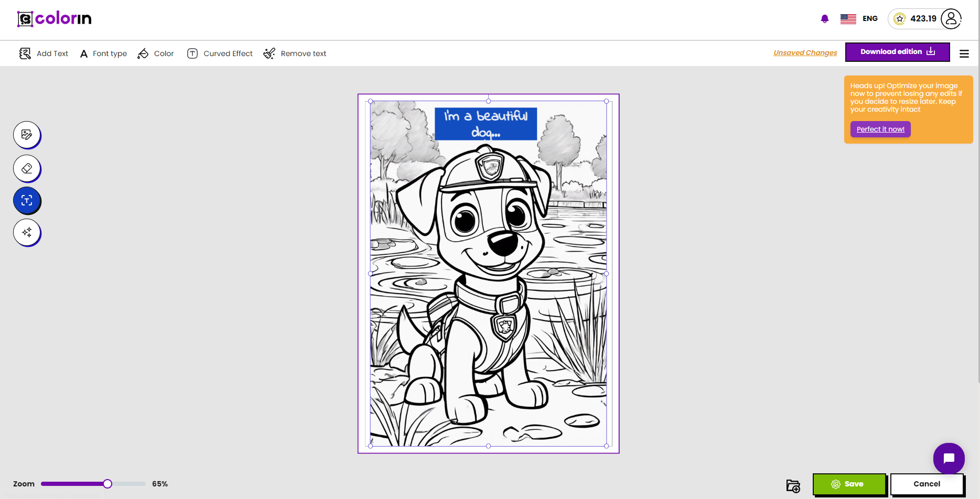The height and width of the screenshot is (499, 980).
Task: Click the Cancel button
Action: (x=927, y=484)
